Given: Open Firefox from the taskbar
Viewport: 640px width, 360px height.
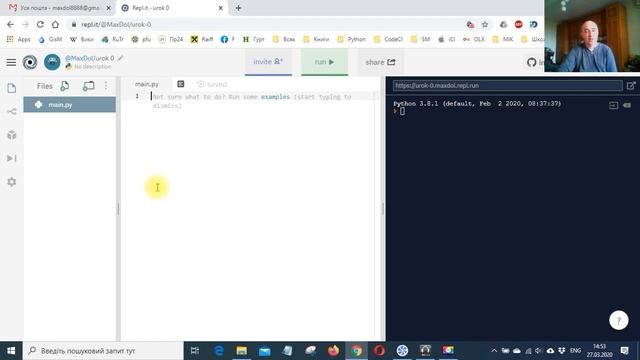Looking at the screenshot, I should click(333, 351).
